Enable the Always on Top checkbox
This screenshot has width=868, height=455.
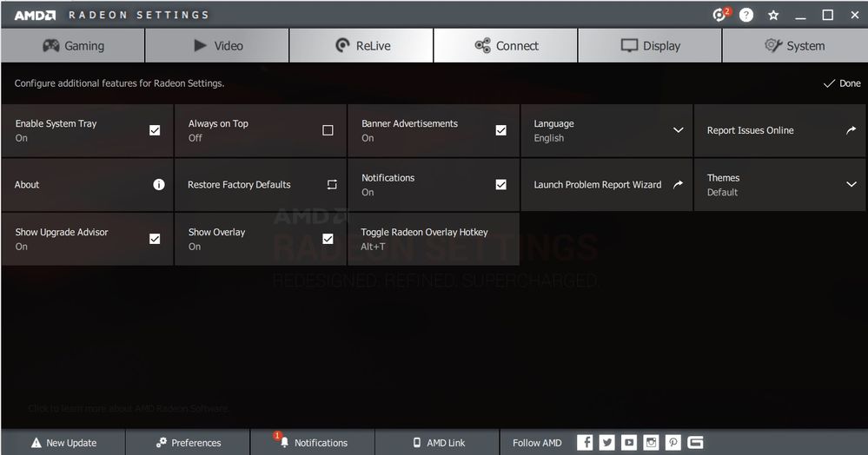coord(328,130)
